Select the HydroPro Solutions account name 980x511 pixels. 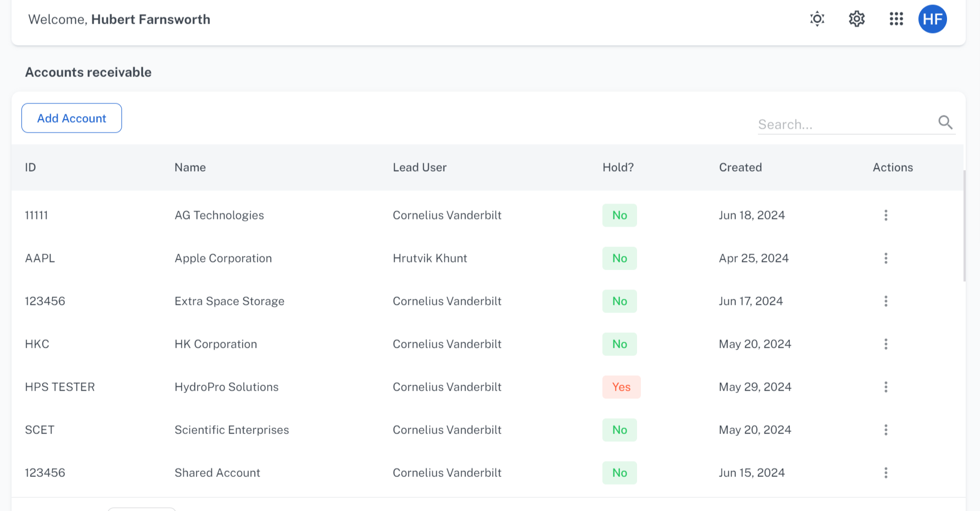tap(226, 387)
